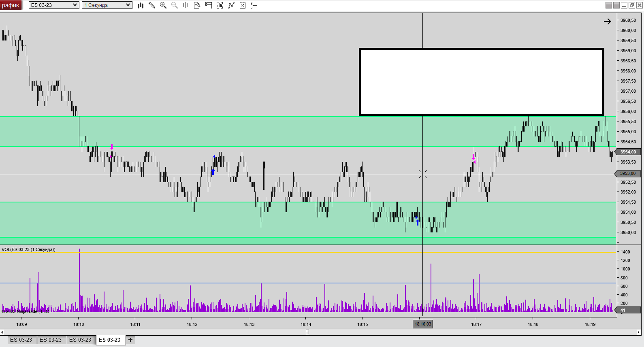This screenshot has width=644, height=347.
Task: Toggle the crosshair cursor tool
Action: point(186,5)
